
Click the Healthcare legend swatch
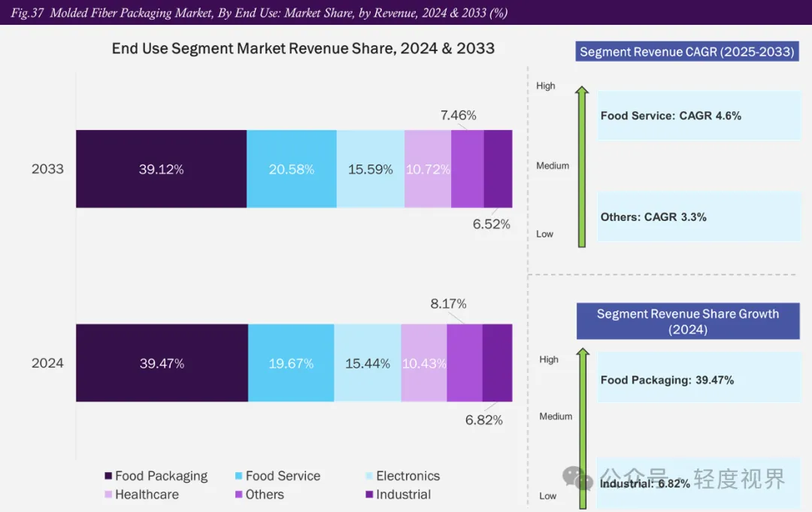108,495
